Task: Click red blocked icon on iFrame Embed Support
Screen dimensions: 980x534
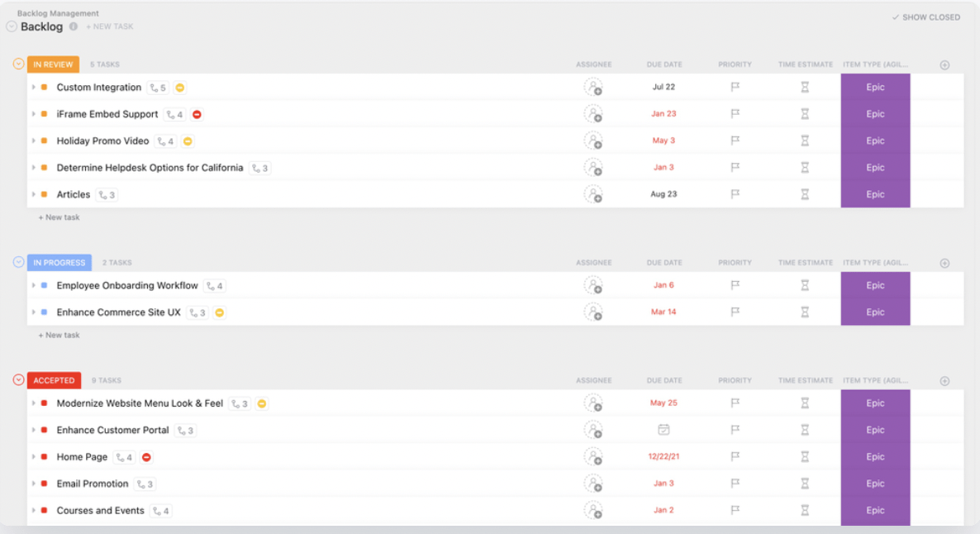Action: click(x=197, y=114)
